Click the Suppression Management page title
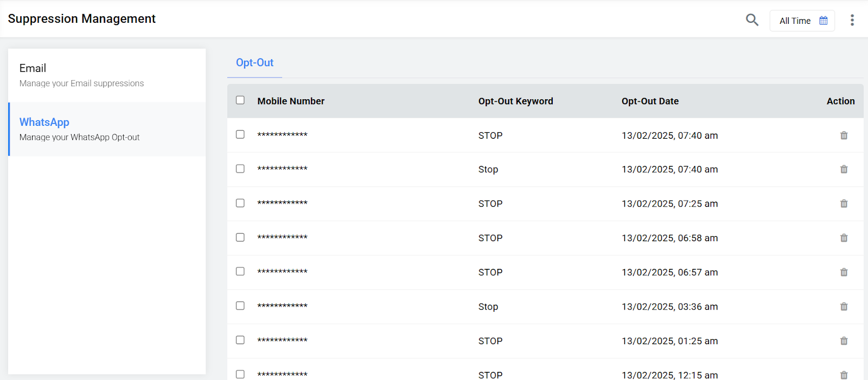Image resolution: width=868 pixels, height=380 pixels. coord(82,19)
